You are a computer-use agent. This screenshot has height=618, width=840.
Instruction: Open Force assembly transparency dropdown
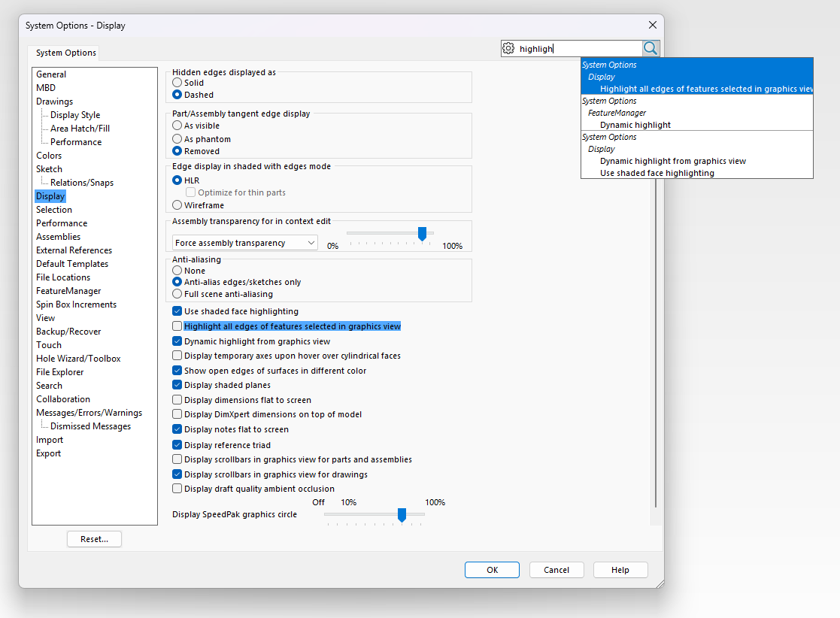pyautogui.click(x=245, y=243)
